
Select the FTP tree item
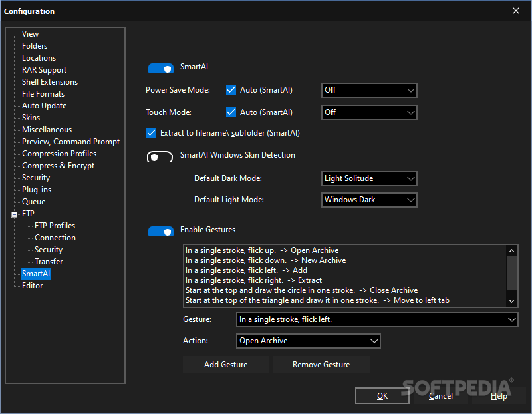[28, 214]
